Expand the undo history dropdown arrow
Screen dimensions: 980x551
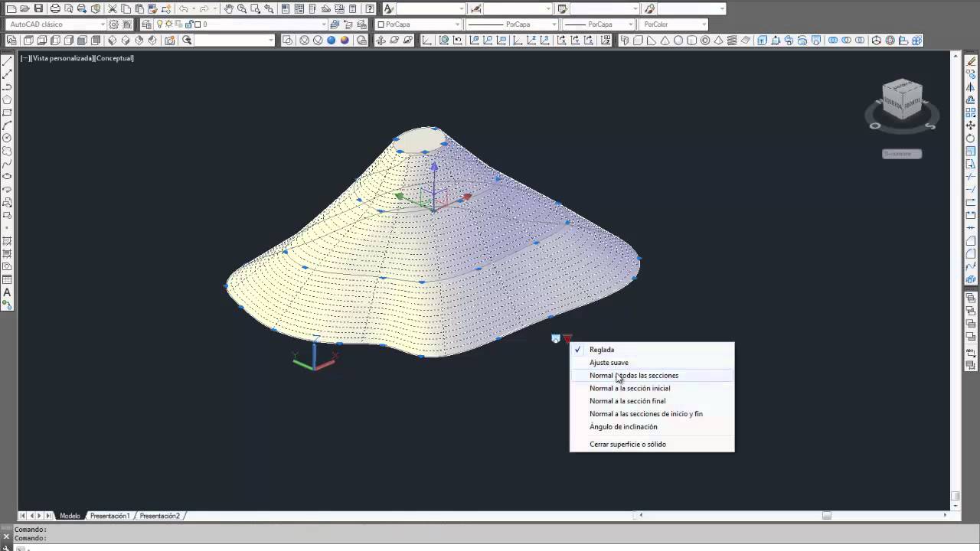click(x=193, y=8)
